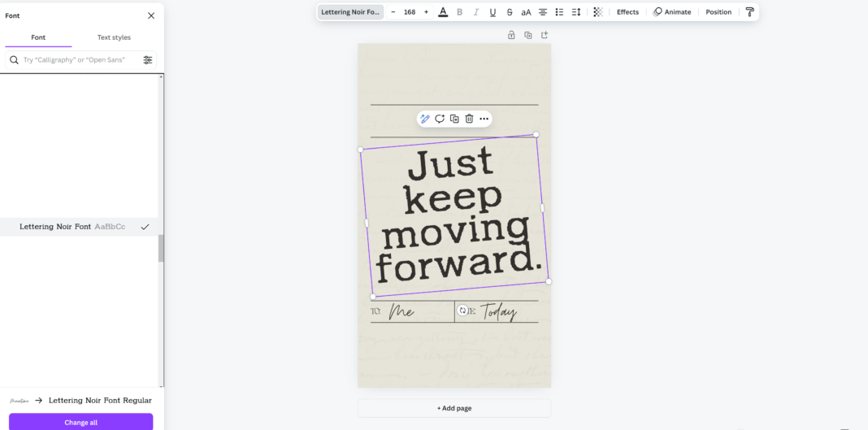
Task: Switch to the Text styles tab
Action: [x=114, y=37]
